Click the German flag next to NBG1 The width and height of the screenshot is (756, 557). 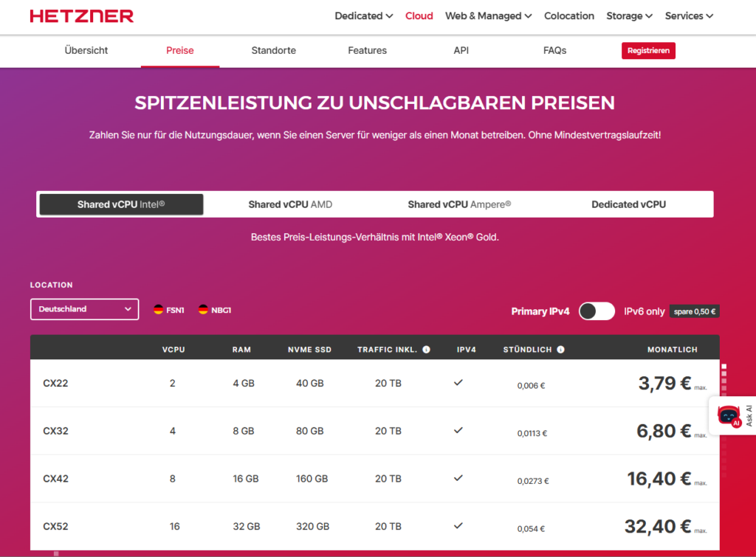pos(203,310)
